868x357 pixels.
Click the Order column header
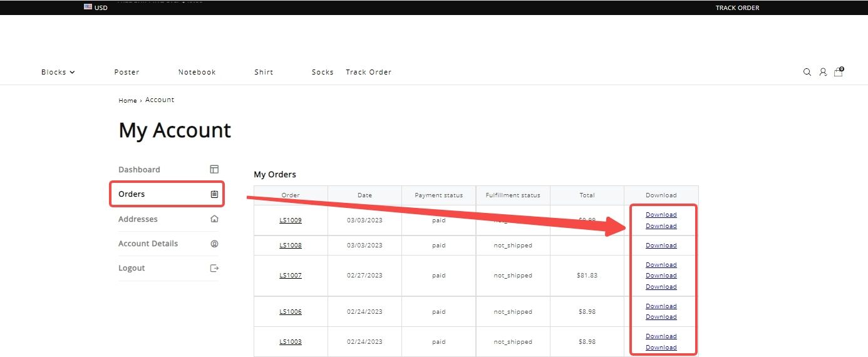(291, 195)
